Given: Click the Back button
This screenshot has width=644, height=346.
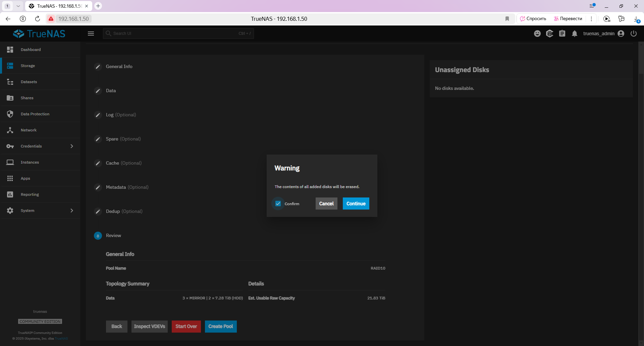Looking at the screenshot, I should [x=117, y=327].
